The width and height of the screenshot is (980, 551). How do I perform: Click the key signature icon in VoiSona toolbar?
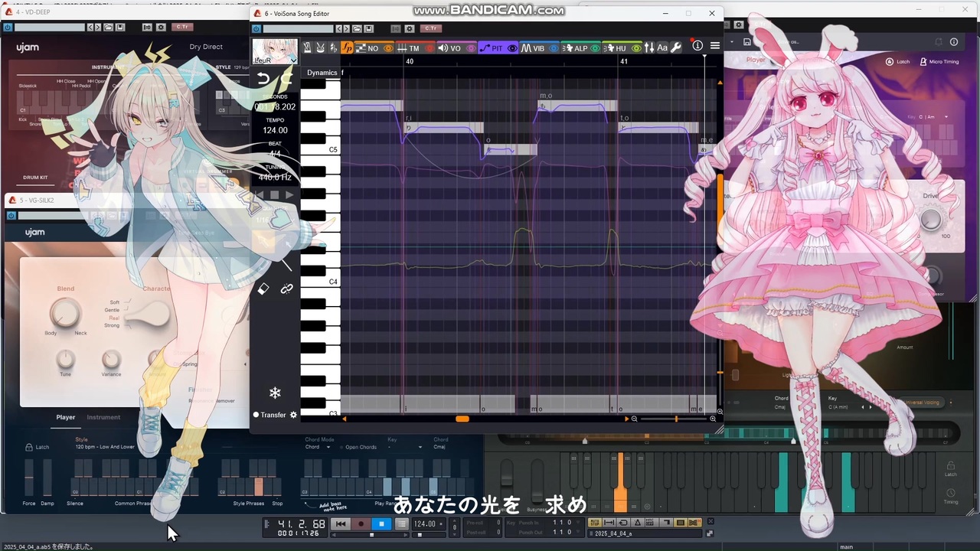pyautogui.click(x=333, y=48)
